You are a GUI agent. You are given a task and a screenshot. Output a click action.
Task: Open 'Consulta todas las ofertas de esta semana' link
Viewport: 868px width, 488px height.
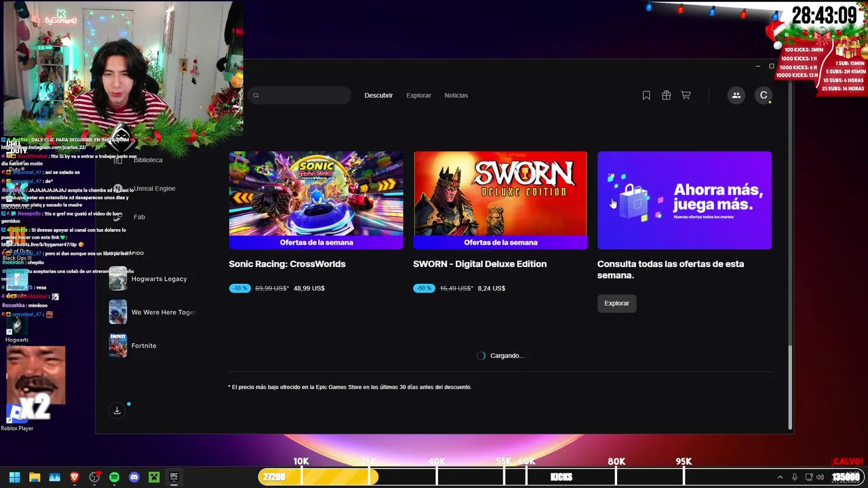pyautogui.click(x=671, y=269)
